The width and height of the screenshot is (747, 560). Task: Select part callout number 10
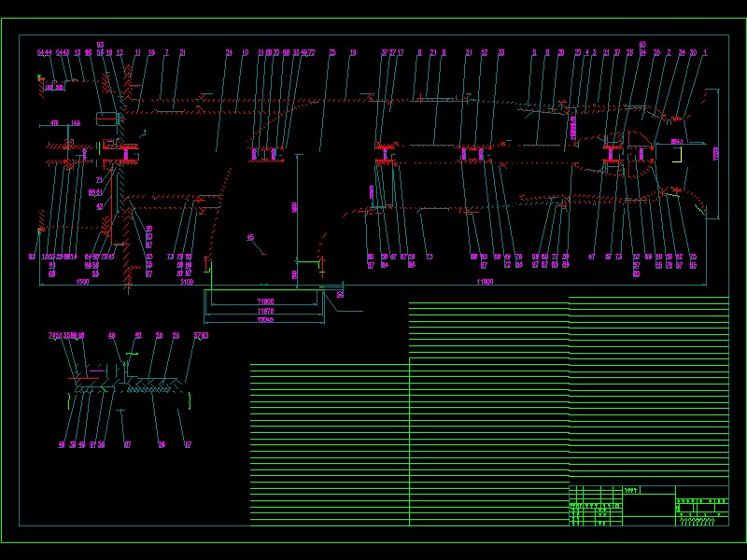tap(245, 52)
